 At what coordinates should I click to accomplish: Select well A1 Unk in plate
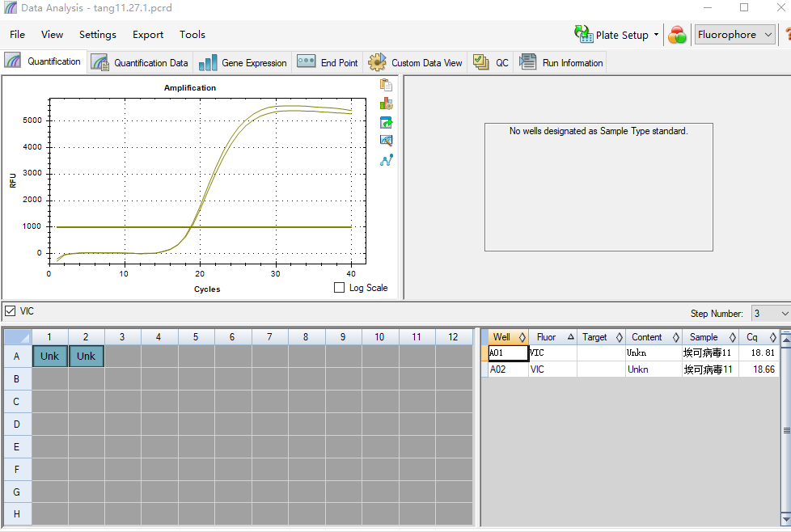point(50,356)
